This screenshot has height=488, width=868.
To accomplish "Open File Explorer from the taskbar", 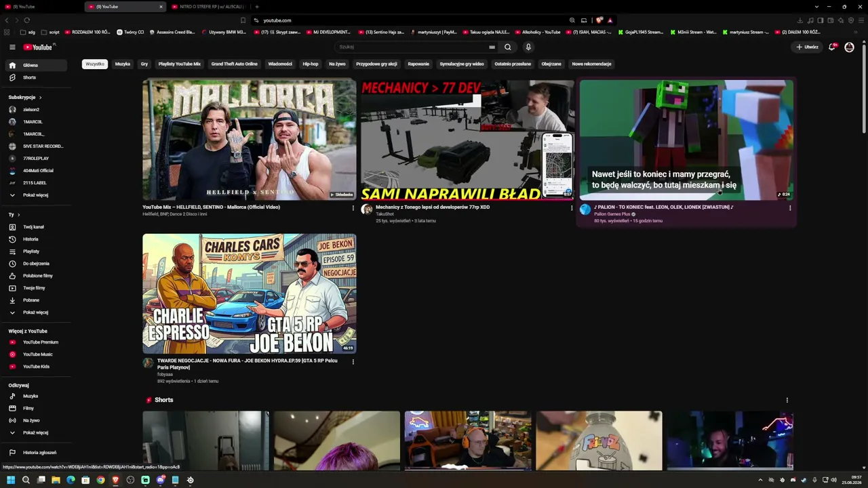I will coord(56,480).
